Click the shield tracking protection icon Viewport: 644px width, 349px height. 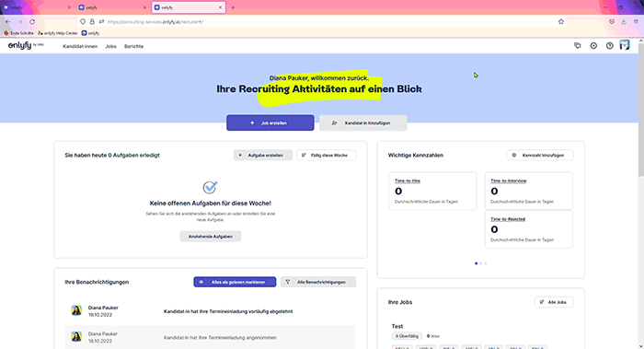point(83,22)
